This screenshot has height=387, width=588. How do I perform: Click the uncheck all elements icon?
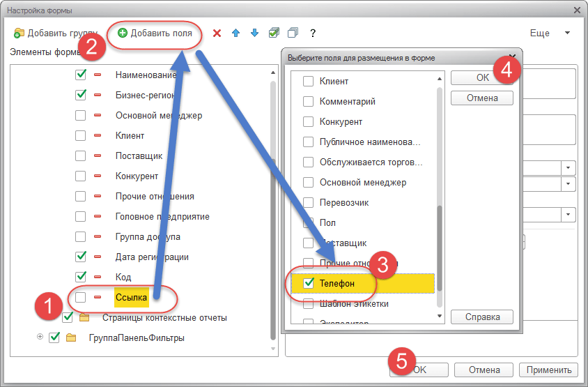pyautogui.click(x=293, y=33)
